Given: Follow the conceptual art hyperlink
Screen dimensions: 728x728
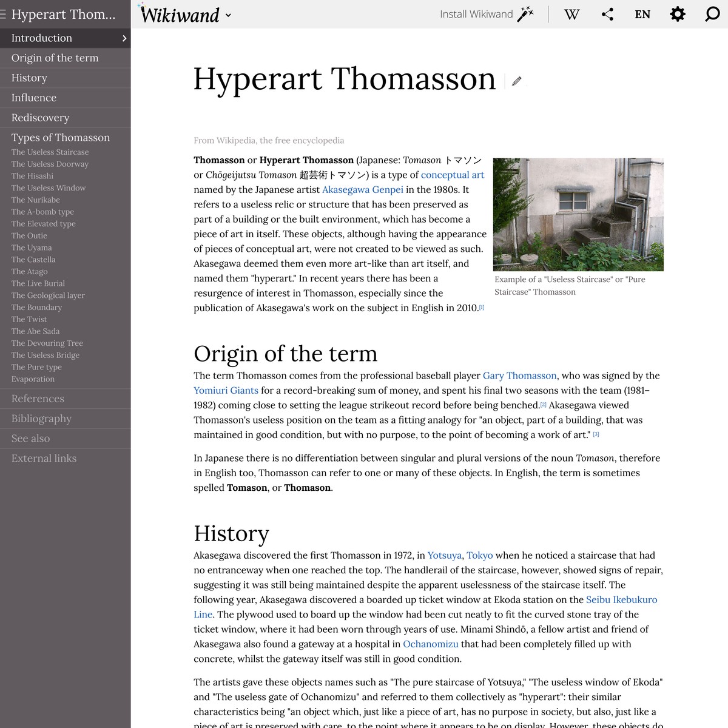Looking at the screenshot, I should click(452, 175).
